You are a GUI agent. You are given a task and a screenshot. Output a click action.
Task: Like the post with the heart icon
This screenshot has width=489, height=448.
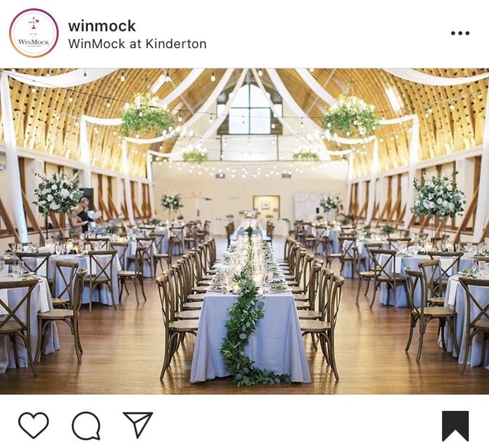point(34,425)
